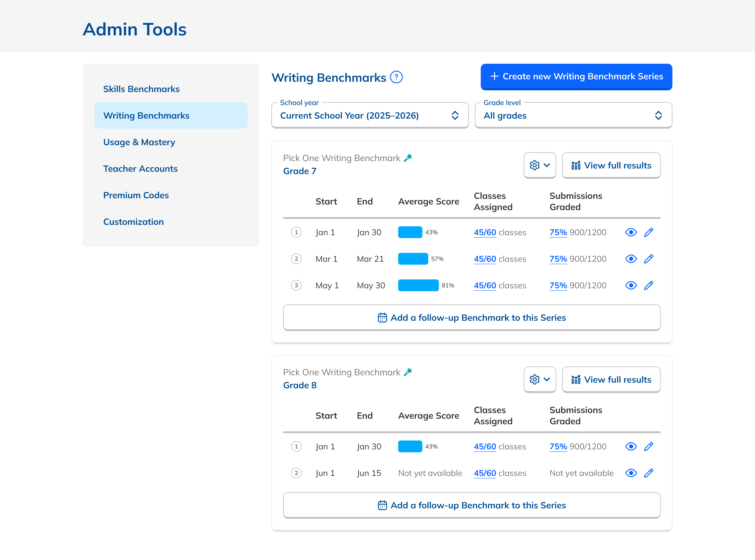Add a follow-up Benchmark to Grade 7 series

pyautogui.click(x=471, y=318)
